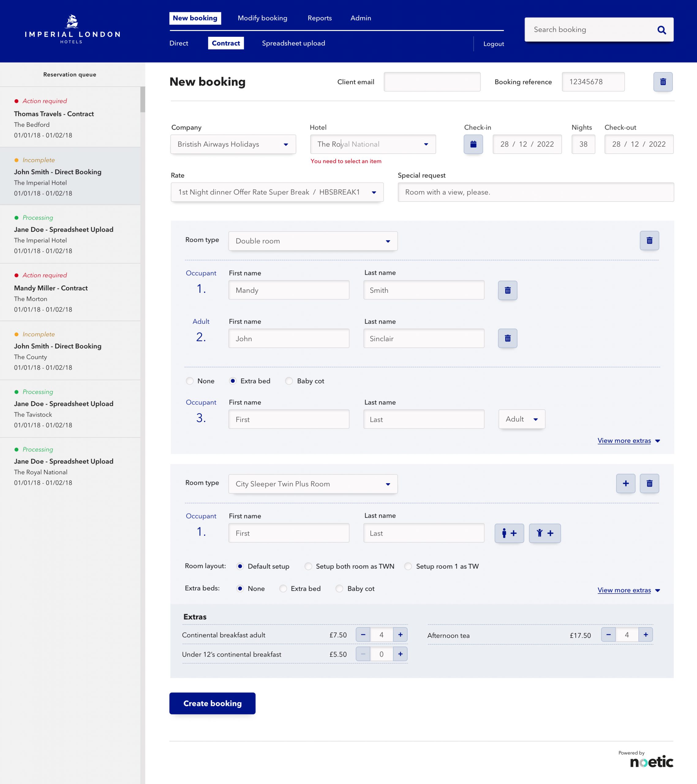Delete the Double room section
This screenshot has height=784, width=697.
point(649,240)
